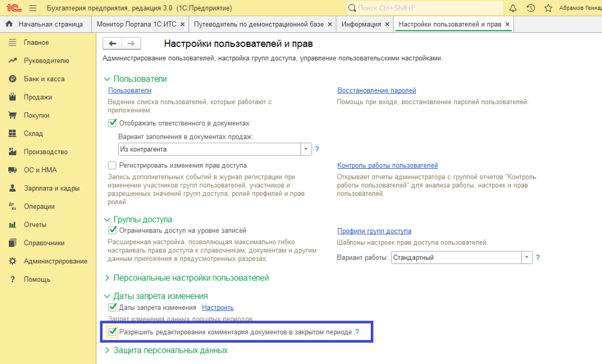The height and width of the screenshot is (364, 602).
Task: Toggle Отображать ответственного в документах checkbox
Action: point(112,123)
